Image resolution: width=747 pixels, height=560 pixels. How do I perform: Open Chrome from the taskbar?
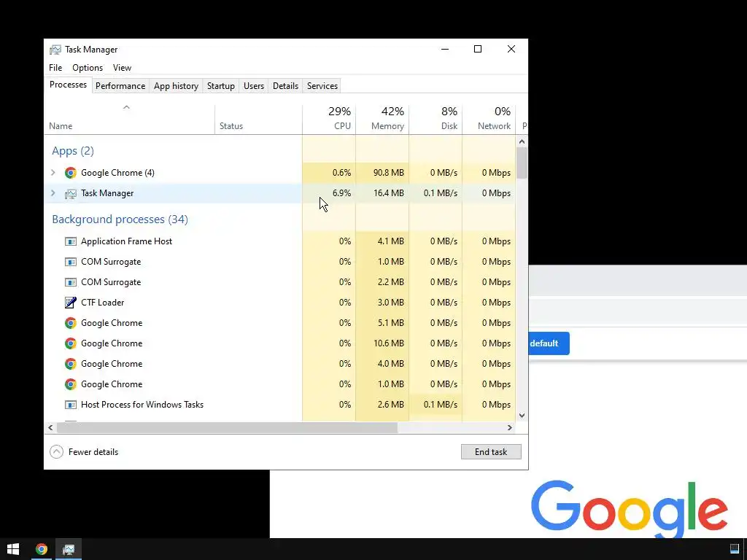click(42, 549)
